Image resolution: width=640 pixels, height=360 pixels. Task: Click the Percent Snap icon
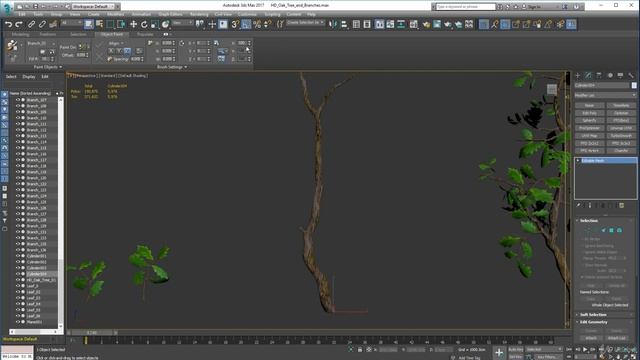click(257, 24)
